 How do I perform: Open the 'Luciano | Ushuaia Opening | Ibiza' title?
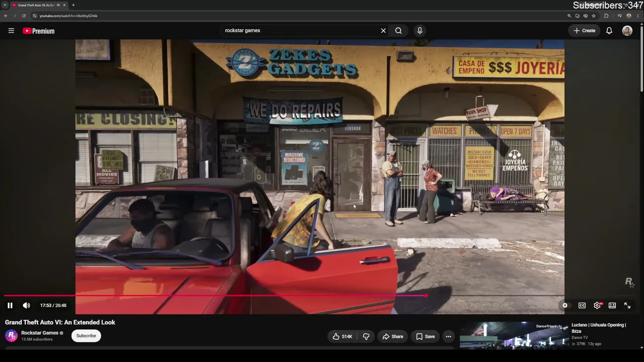599,328
